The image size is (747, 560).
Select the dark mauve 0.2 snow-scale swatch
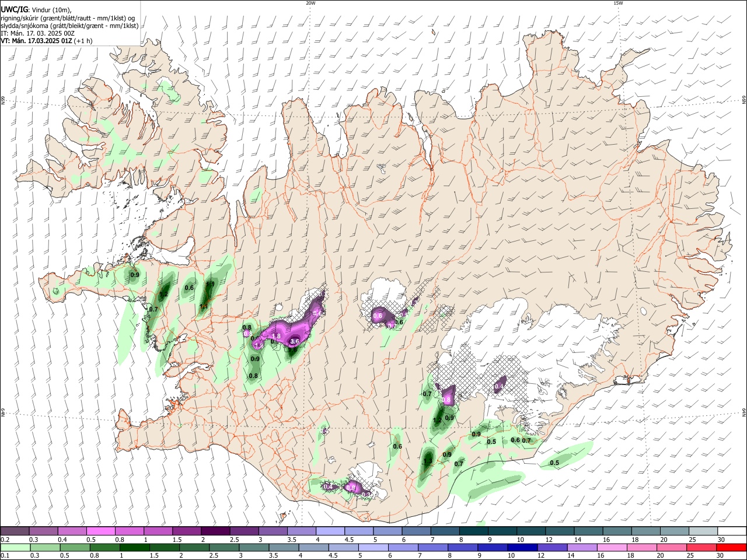click(15, 531)
